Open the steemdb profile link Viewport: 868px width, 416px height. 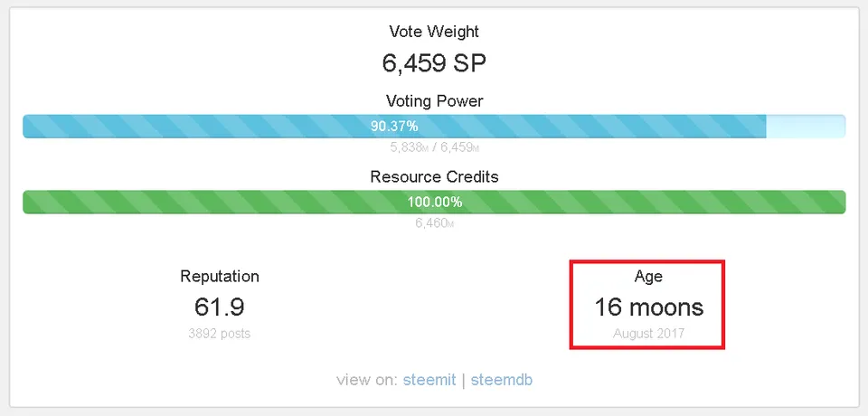(x=502, y=380)
